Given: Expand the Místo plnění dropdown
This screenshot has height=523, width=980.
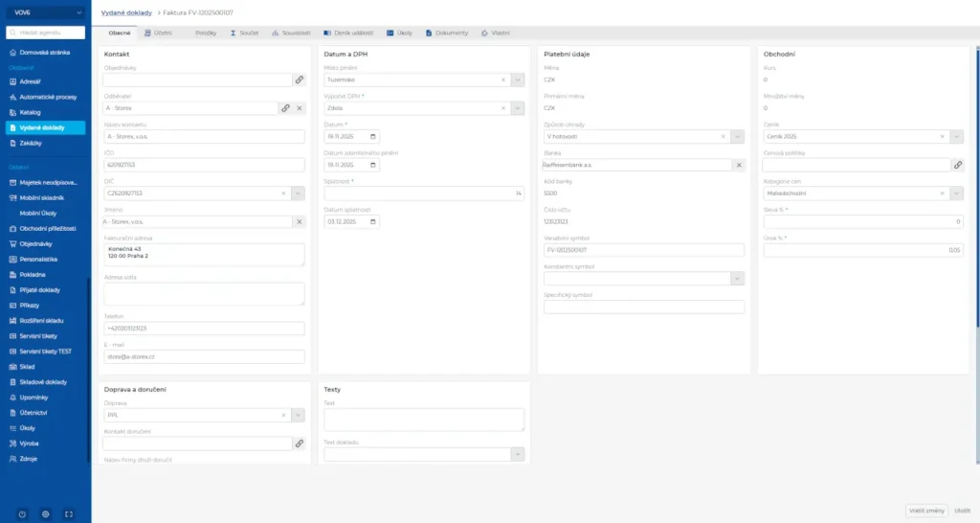Looking at the screenshot, I should (x=518, y=81).
